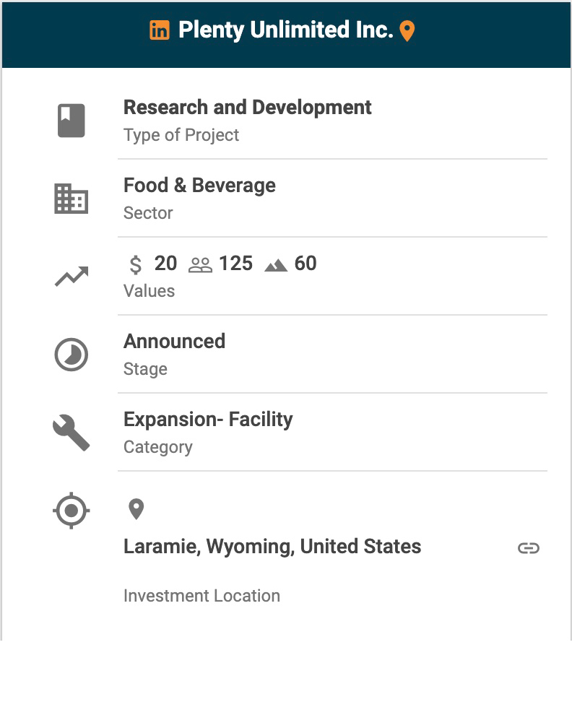This screenshot has width=572, height=728.
Task: Click Laramie, Wyoming, United States location
Action: [272, 547]
